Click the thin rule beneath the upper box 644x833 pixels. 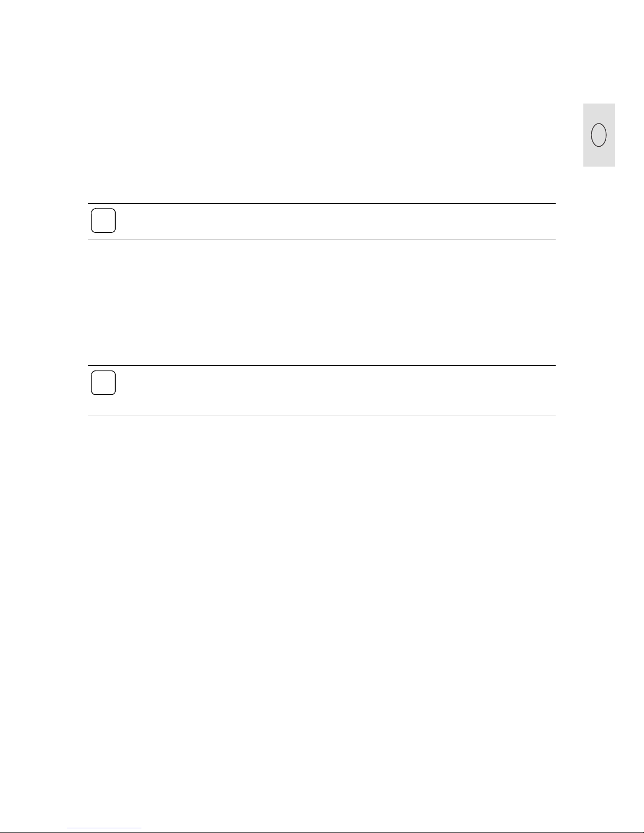(321, 240)
